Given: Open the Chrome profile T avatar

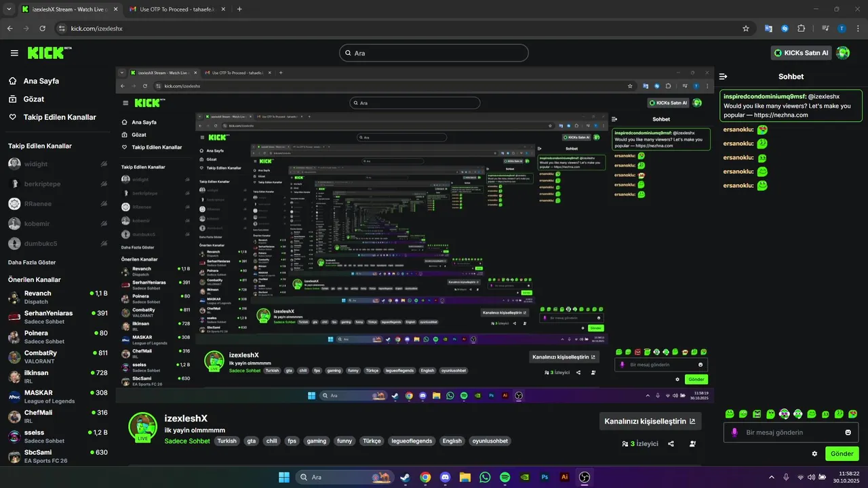Looking at the screenshot, I should click(x=842, y=28).
